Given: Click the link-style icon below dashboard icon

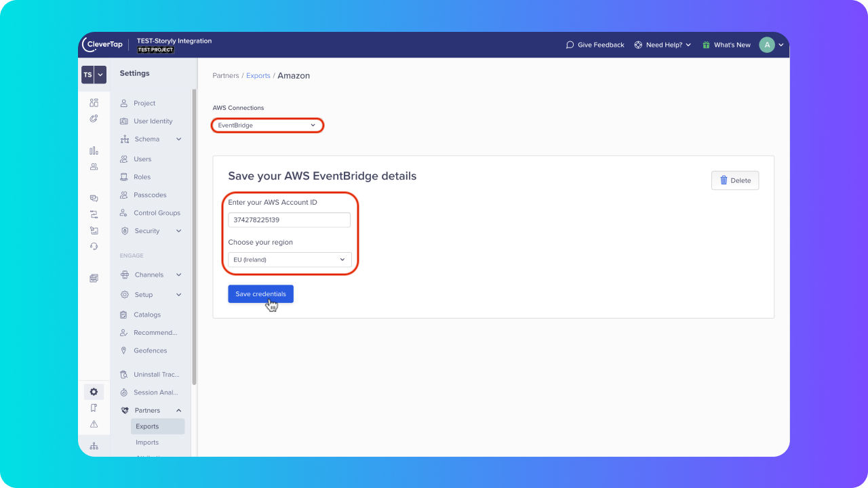Looking at the screenshot, I should 94,119.
